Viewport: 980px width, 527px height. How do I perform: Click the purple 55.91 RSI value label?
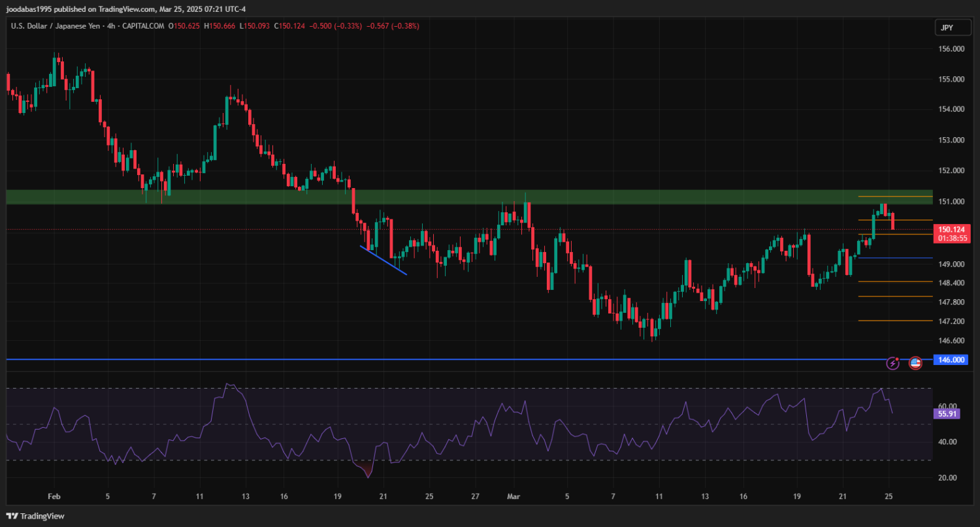click(x=947, y=413)
